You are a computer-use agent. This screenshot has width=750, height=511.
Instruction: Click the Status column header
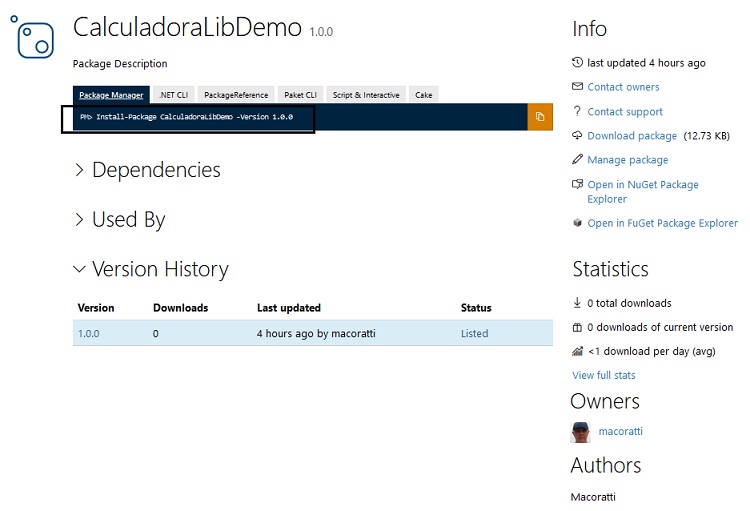coord(476,308)
